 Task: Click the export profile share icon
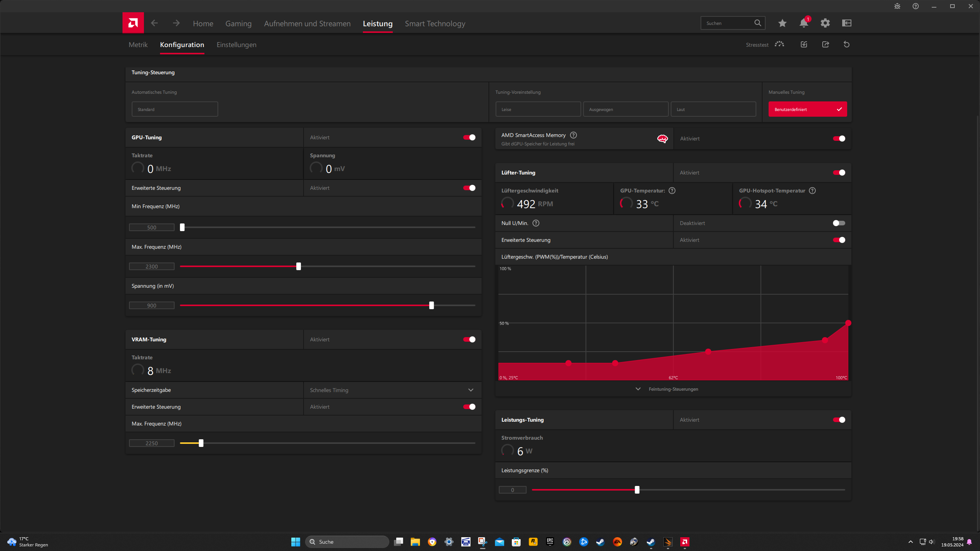825,44
